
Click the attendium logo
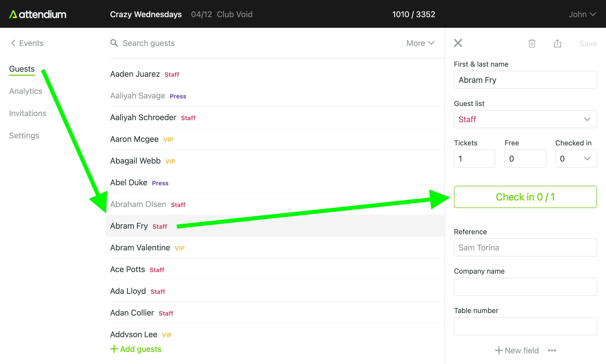(x=38, y=14)
